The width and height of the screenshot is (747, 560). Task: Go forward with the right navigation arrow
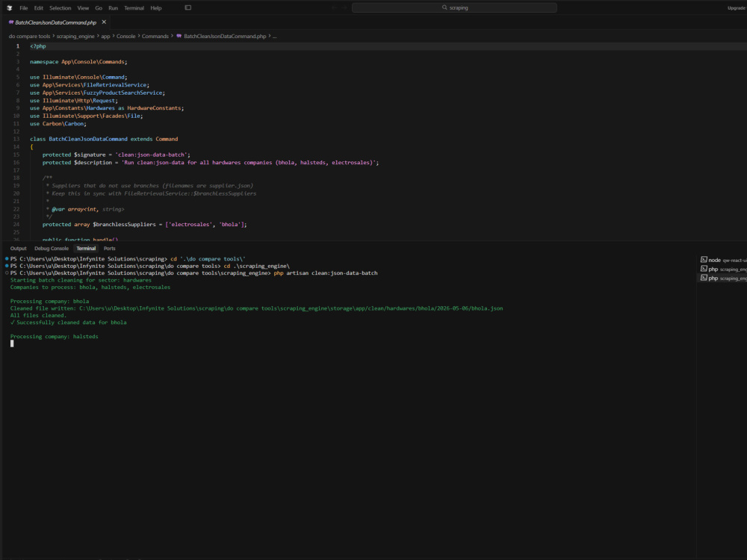pos(344,7)
